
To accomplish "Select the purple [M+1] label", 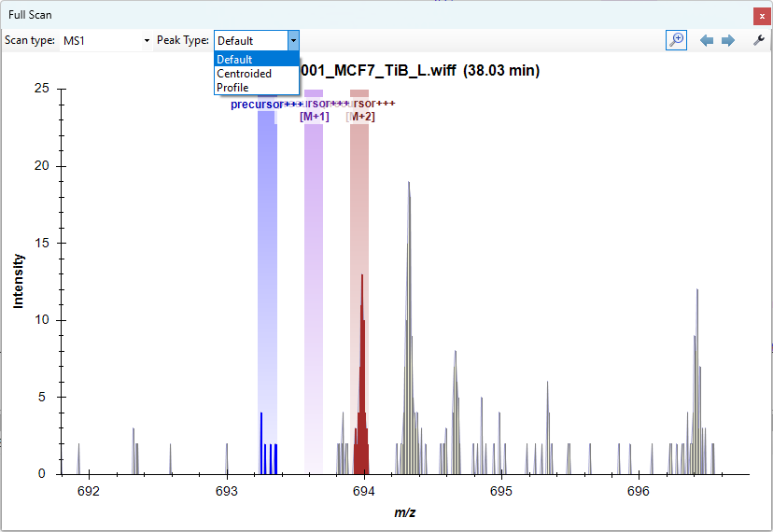I will tap(314, 117).
